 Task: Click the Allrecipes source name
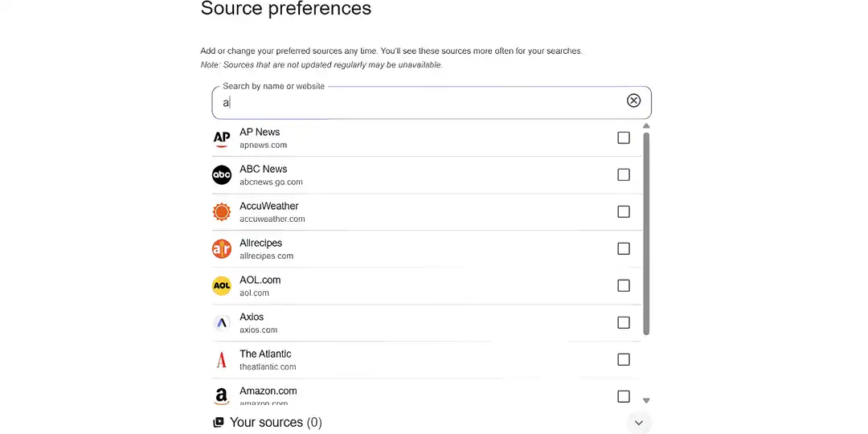coord(260,243)
